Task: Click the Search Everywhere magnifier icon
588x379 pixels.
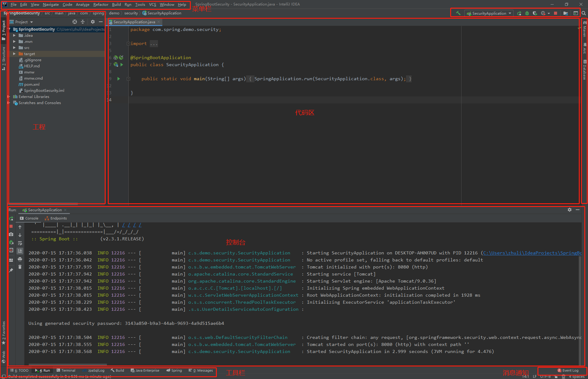Action: (x=584, y=13)
